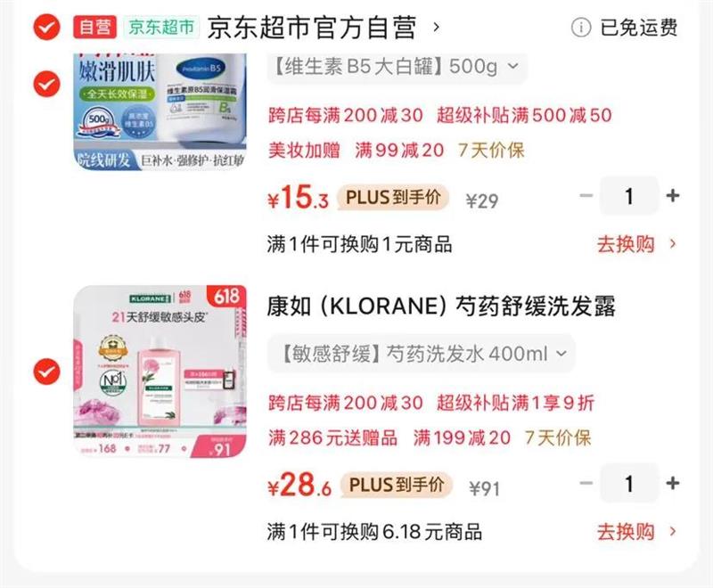This screenshot has height=588, width=713.
Task: Open the KLORANE shampoo product thumbnail
Action: pos(160,372)
